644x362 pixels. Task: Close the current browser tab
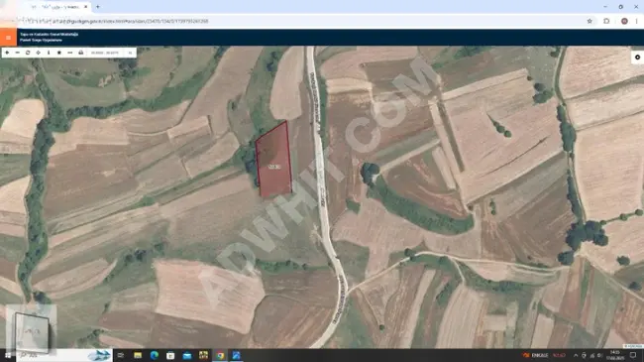86,7
